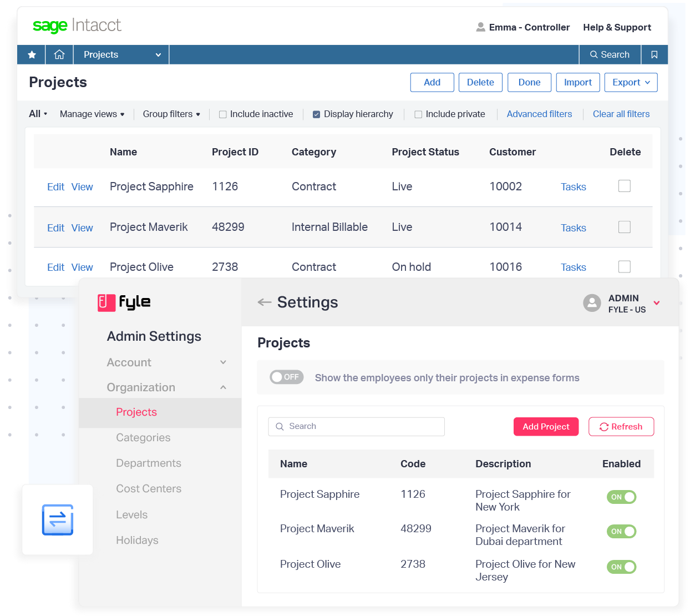Click the Done button

[529, 82]
